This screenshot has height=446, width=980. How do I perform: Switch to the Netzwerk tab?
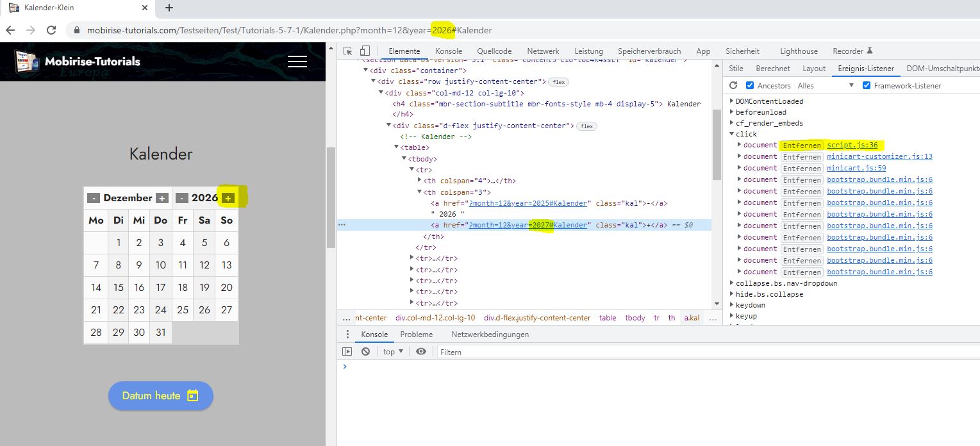click(x=543, y=51)
